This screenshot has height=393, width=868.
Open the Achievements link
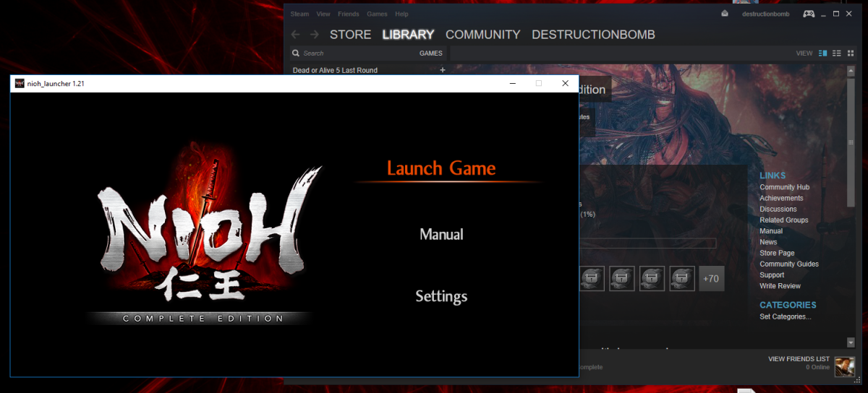(781, 198)
